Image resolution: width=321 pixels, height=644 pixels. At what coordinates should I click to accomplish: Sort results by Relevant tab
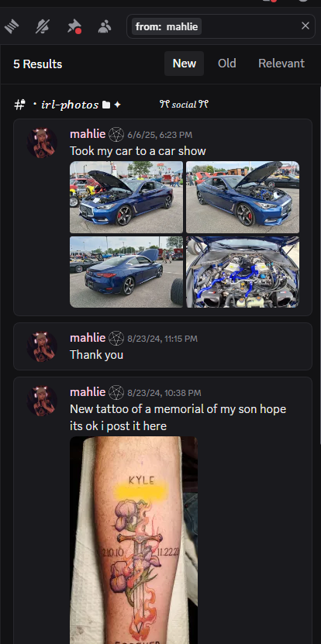(x=281, y=64)
